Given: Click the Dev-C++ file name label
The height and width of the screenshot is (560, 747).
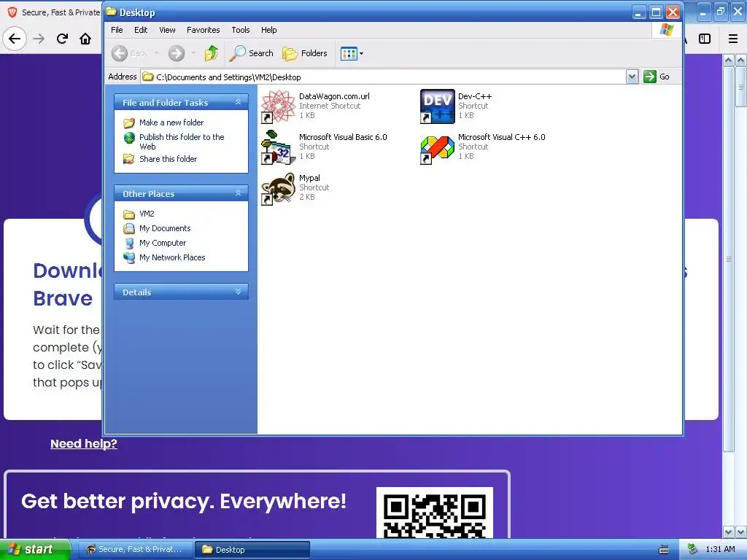Looking at the screenshot, I should [474, 96].
